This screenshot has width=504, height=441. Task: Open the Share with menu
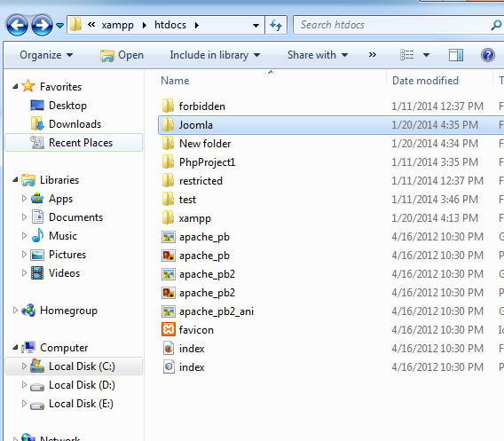pyautogui.click(x=318, y=55)
